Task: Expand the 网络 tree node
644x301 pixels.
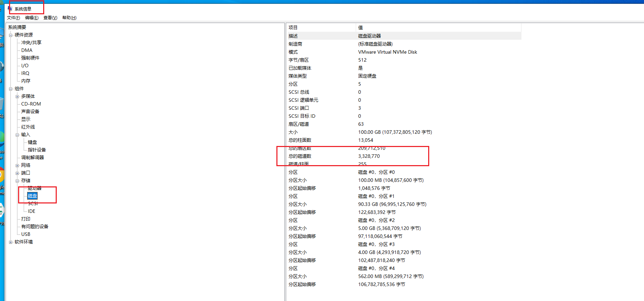Action: coord(17,165)
